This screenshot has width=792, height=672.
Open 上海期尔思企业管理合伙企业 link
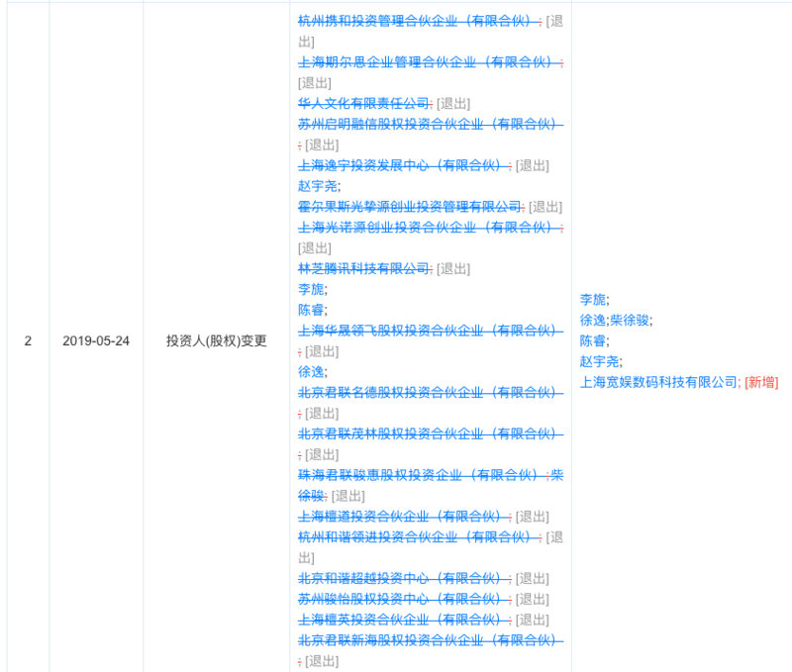click(430, 62)
